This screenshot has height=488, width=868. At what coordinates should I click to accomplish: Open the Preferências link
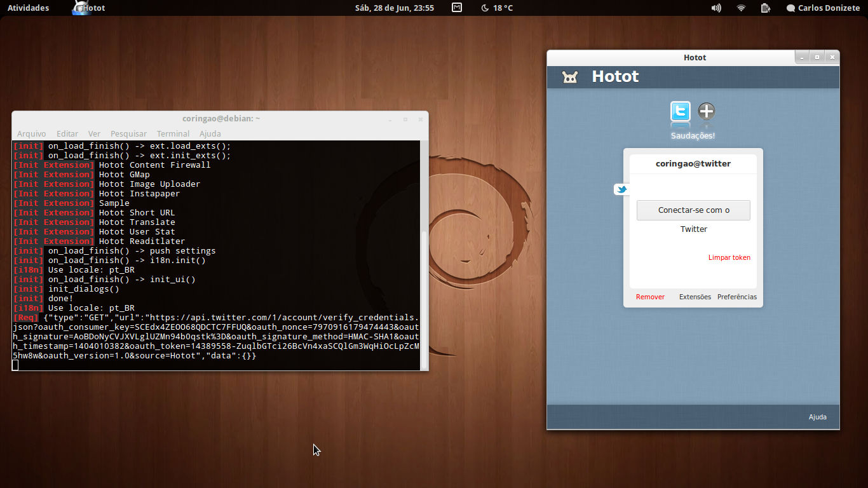737,297
